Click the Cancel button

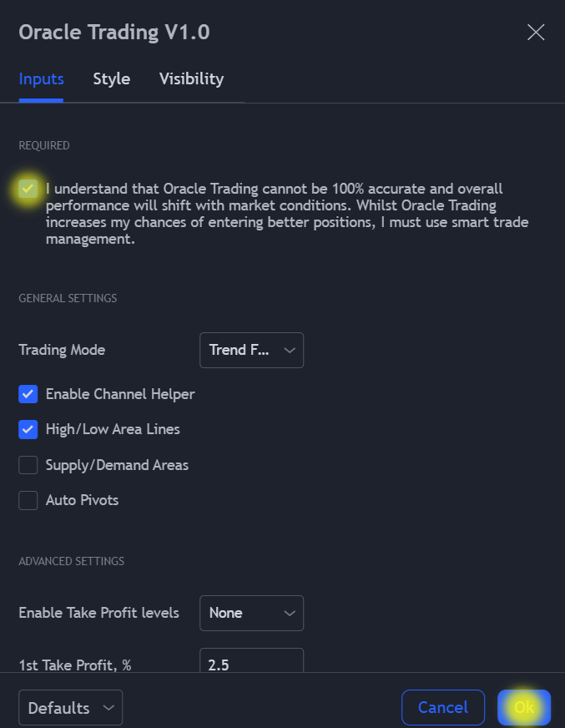tap(442, 708)
